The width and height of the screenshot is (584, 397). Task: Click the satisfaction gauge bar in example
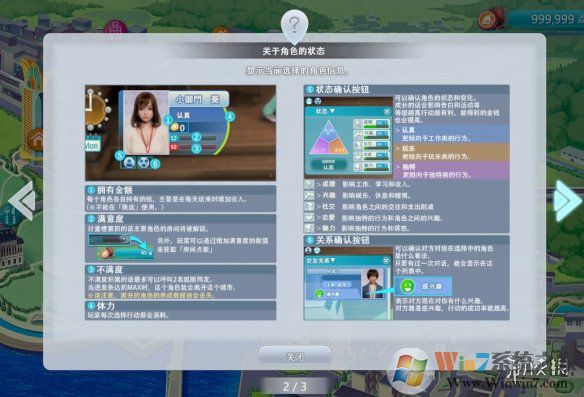click(x=198, y=138)
